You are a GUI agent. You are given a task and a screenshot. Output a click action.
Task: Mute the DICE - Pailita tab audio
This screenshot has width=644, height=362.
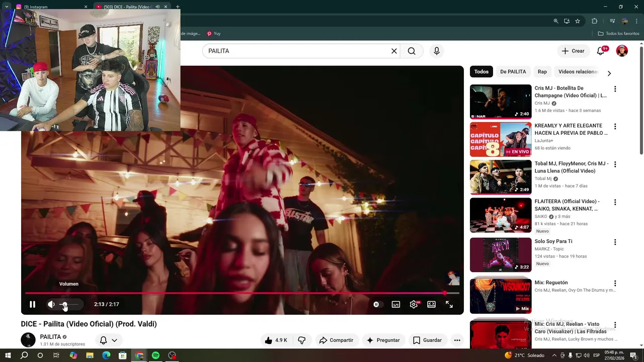coord(157,7)
